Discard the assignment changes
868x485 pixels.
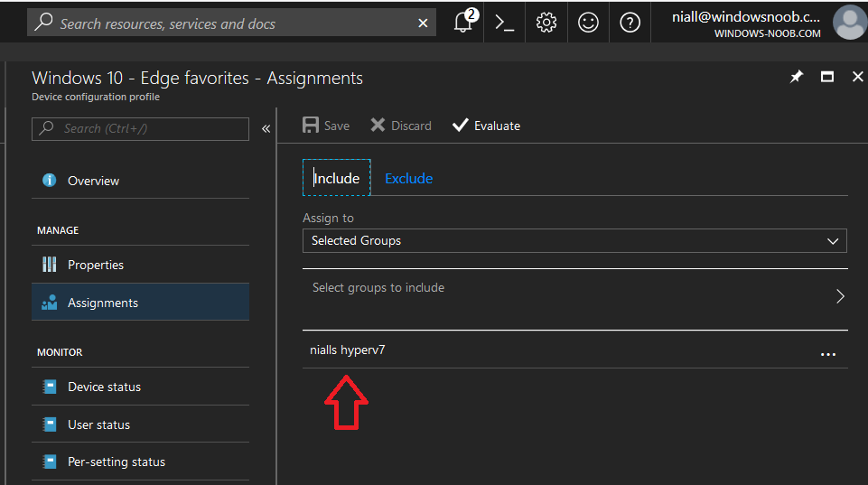coord(401,126)
